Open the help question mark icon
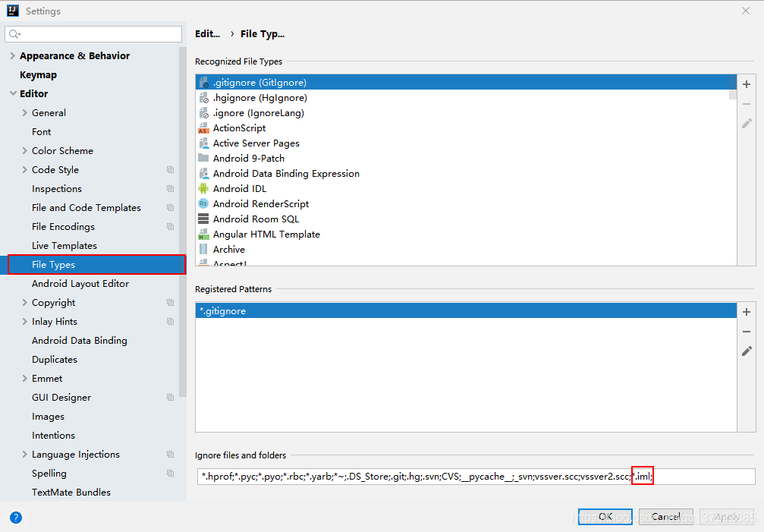This screenshot has height=532, width=764. pos(16,518)
